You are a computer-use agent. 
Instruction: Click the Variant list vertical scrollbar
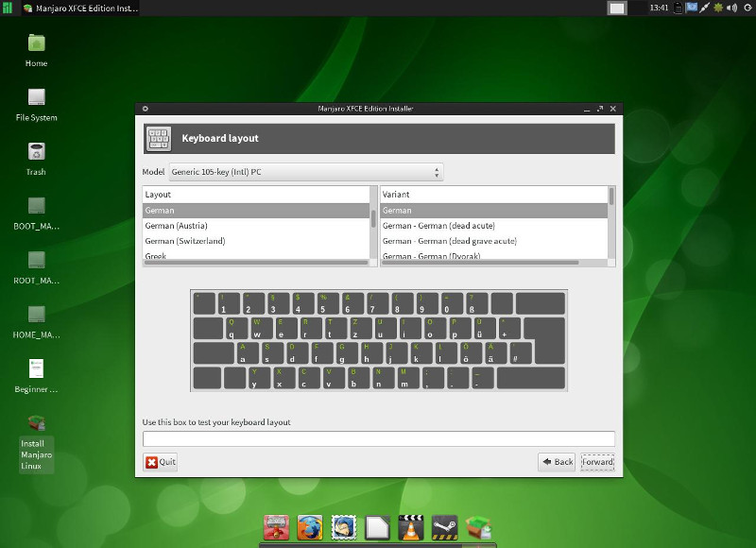click(x=611, y=197)
